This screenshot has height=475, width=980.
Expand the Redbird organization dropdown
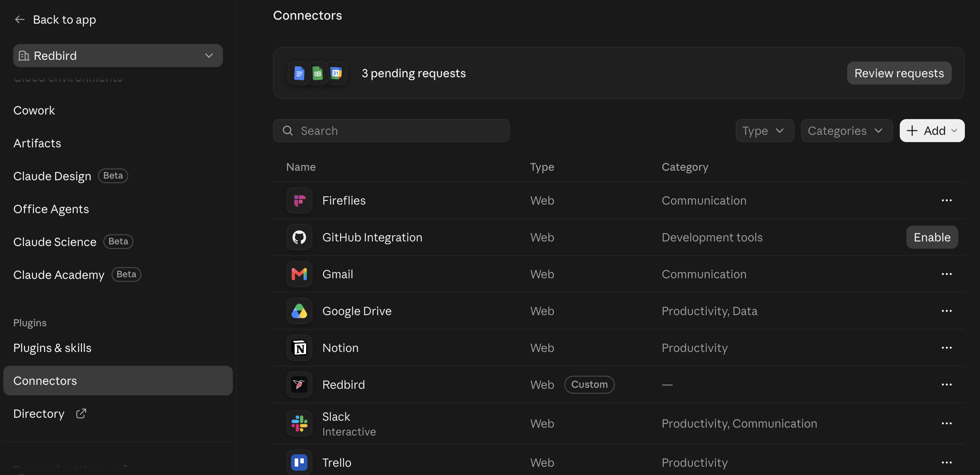tap(118, 56)
